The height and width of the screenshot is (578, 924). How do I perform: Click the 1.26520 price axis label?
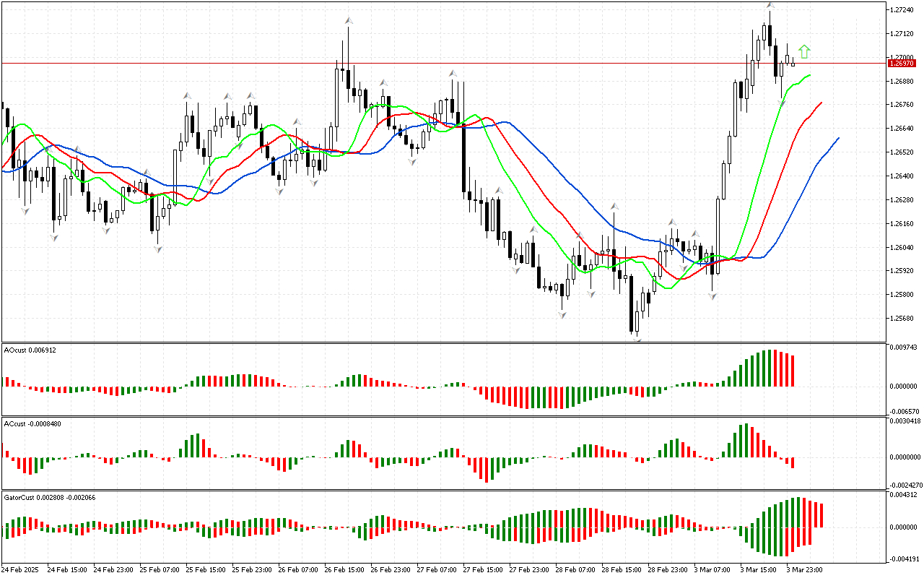(902, 152)
